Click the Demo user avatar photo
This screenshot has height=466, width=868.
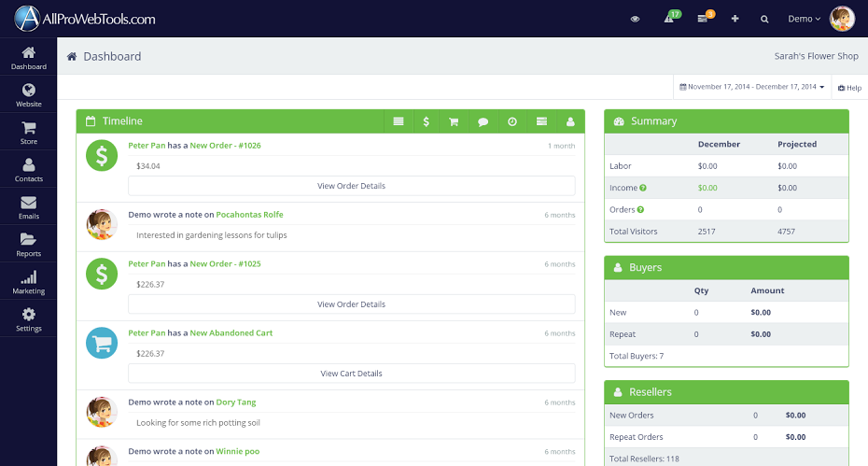click(842, 19)
